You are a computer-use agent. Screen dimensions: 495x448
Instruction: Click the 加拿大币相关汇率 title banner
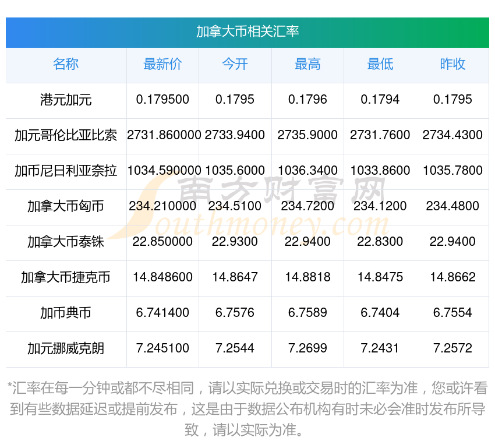247,31
